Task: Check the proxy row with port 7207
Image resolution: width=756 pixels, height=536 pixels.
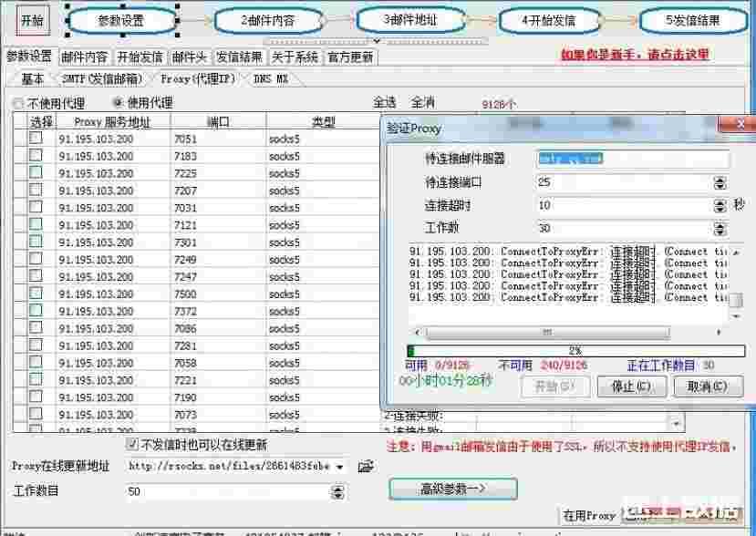Action: (36, 190)
